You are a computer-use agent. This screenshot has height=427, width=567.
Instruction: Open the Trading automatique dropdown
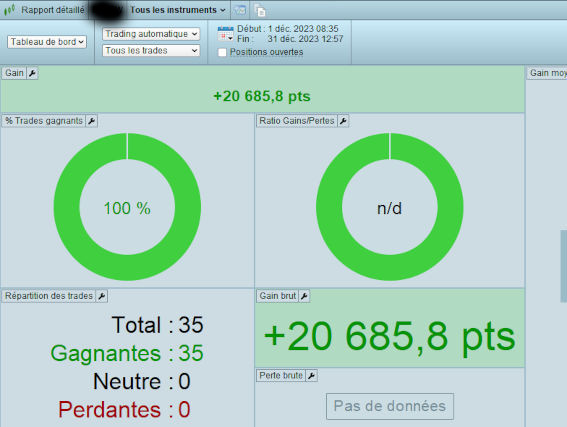pos(151,34)
